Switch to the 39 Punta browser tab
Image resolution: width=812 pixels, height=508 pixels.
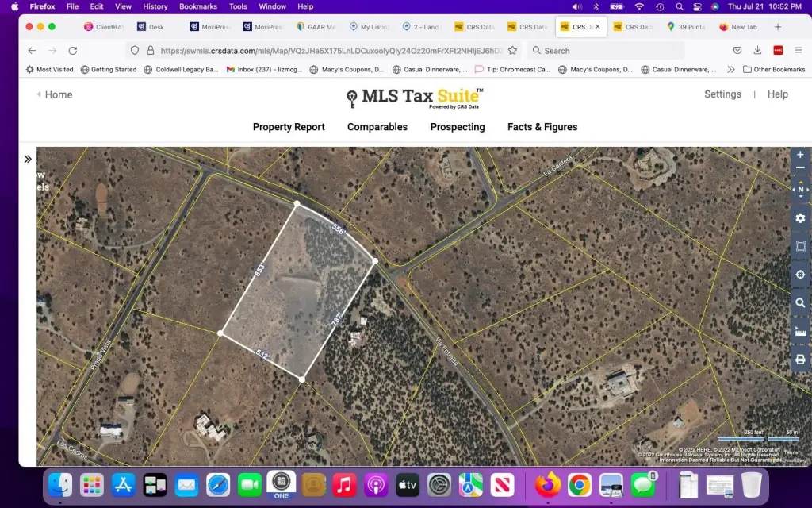coord(686,27)
